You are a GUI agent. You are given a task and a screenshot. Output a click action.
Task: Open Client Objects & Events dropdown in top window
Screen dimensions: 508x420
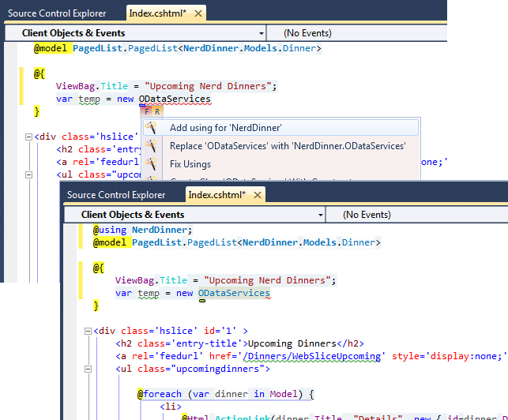135,33
